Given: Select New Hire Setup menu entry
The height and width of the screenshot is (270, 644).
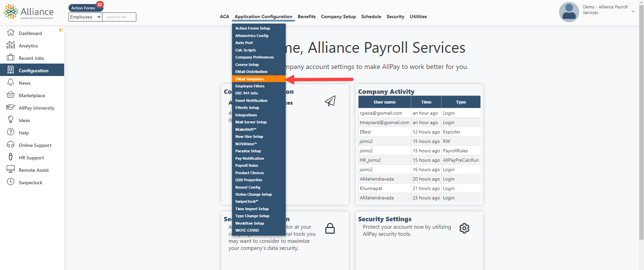Looking at the screenshot, I should coord(259,137).
